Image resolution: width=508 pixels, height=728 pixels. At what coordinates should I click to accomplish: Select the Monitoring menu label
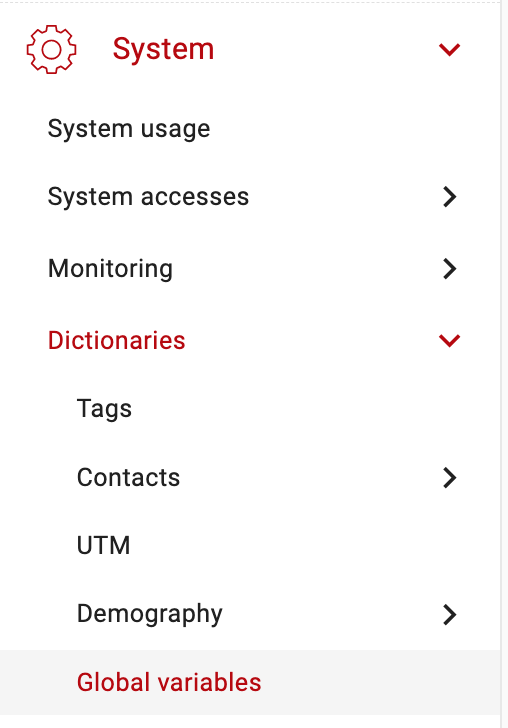tap(111, 268)
